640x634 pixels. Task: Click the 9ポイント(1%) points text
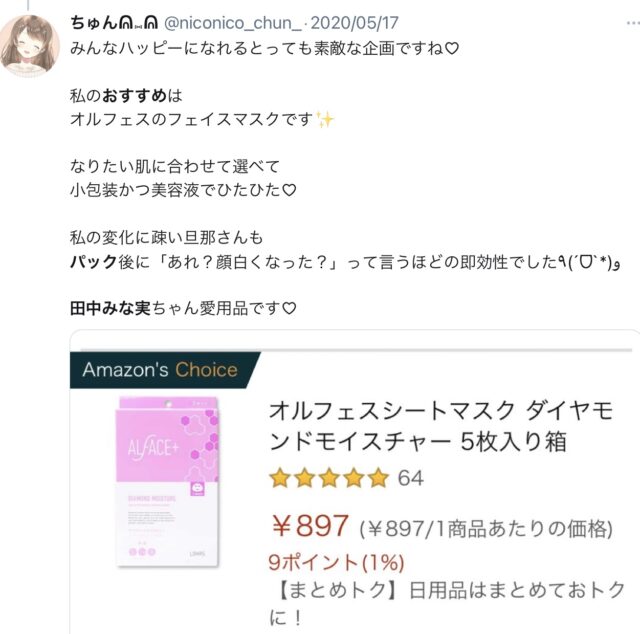coord(336,563)
